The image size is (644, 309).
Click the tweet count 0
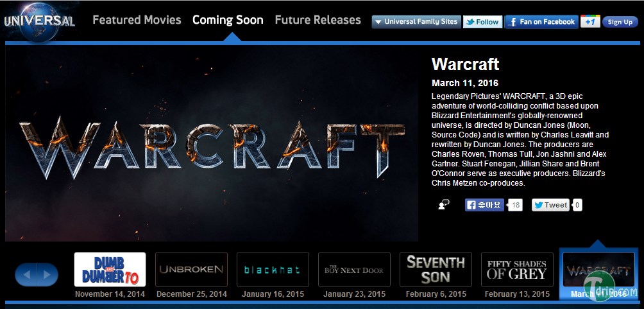tap(577, 205)
